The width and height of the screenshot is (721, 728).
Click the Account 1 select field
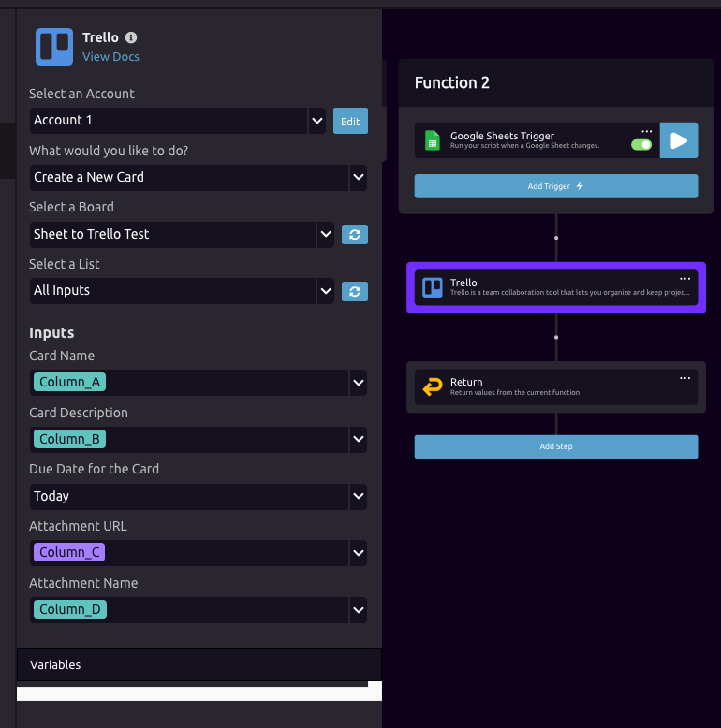pyautogui.click(x=169, y=121)
